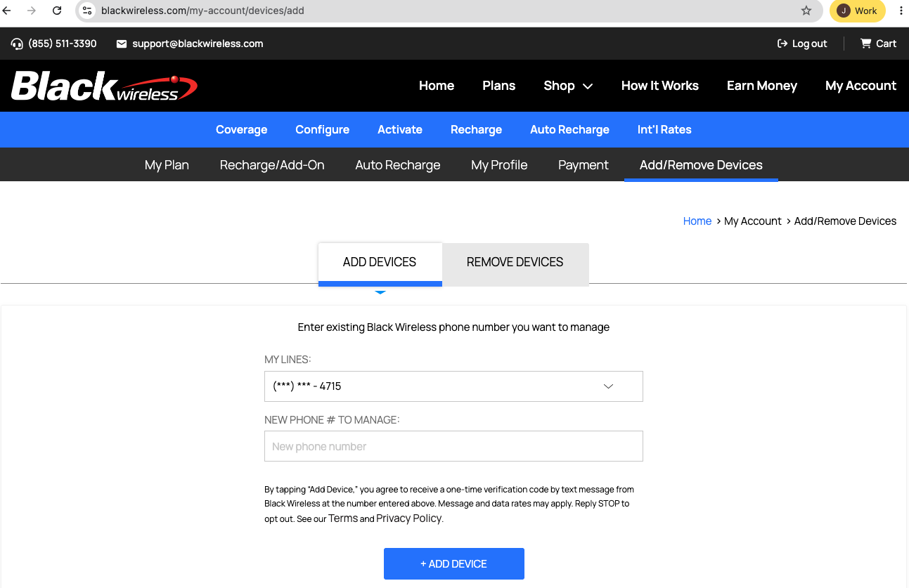Screen dimensions: 909x588
Task: Open Plans in main navigation
Action: coord(499,86)
